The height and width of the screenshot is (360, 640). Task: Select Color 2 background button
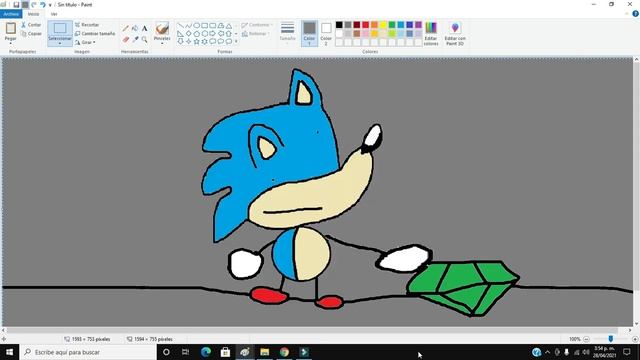point(326,33)
